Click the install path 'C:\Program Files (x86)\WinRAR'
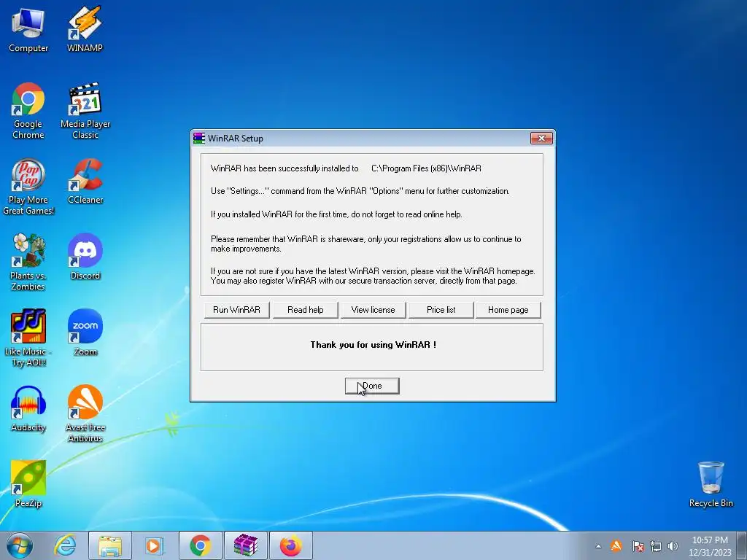The width and height of the screenshot is (747, 560). click(426, 168)
